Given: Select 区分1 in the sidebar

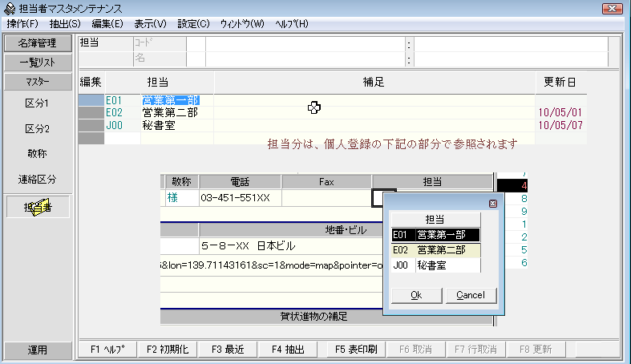Looking at the screenshot, I should (37, 103).
